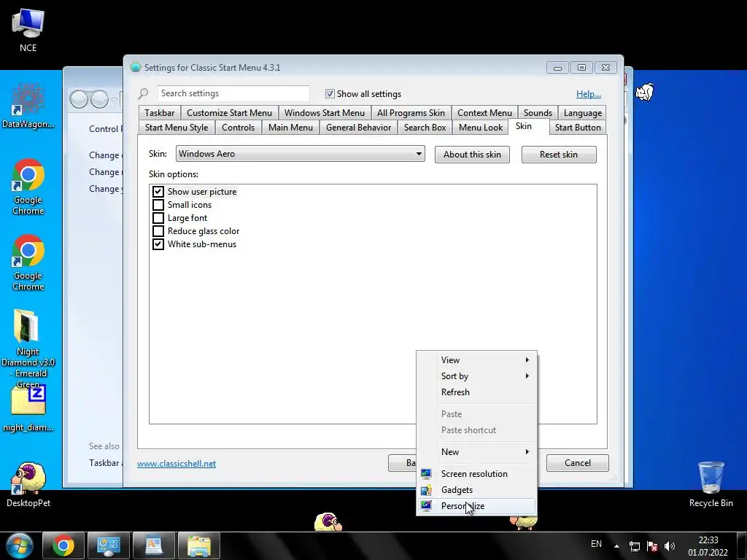
Task: Open the Search Box tab
Action: (x=425, y=128)
